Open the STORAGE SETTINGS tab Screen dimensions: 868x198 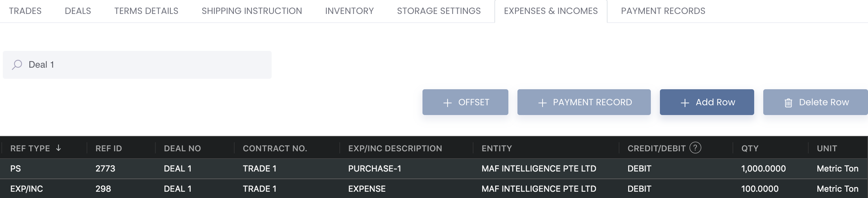click(x=439, y=11)
